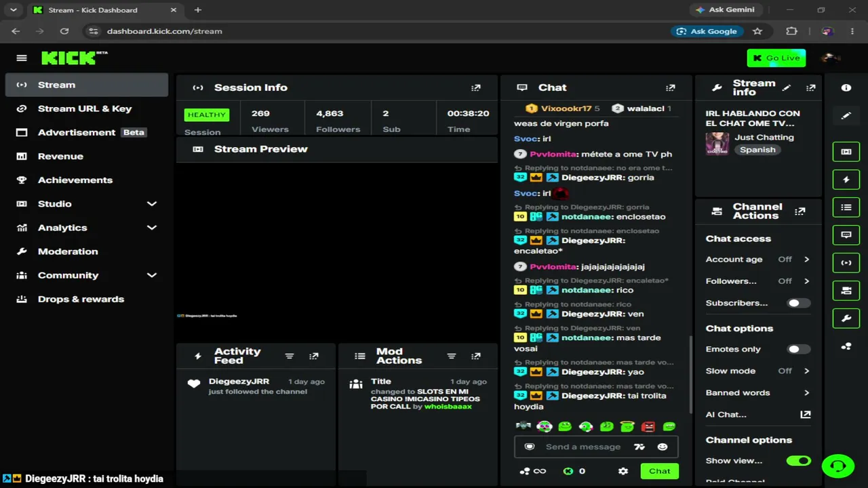The image size is (868, 488).
Task: Open Slow mode options
Action: pos(757,371)
